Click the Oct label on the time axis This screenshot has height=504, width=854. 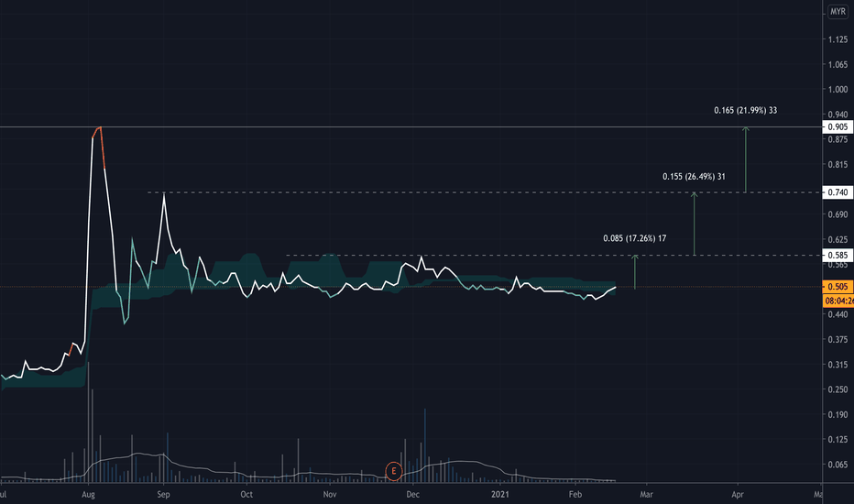[x=246, y=495]
